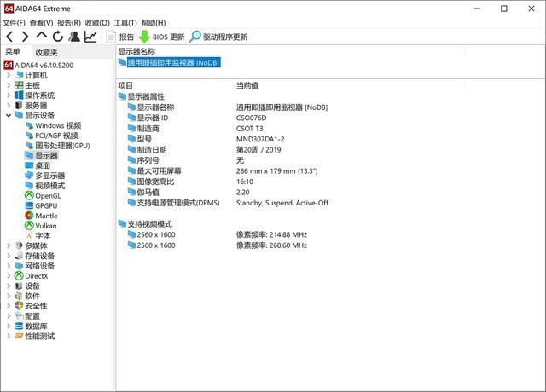
Task: Refresh using the circular arrow icon
Action: [58, 37]
